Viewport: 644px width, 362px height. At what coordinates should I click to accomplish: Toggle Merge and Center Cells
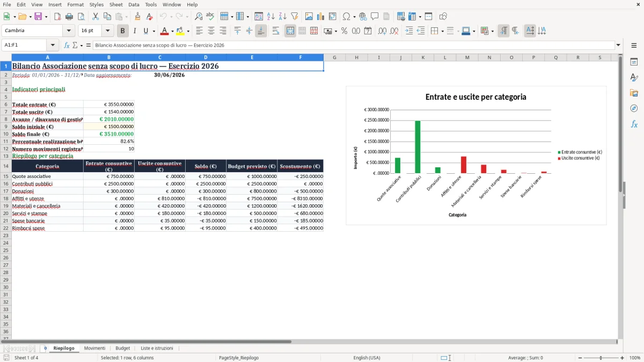[290, 31]
